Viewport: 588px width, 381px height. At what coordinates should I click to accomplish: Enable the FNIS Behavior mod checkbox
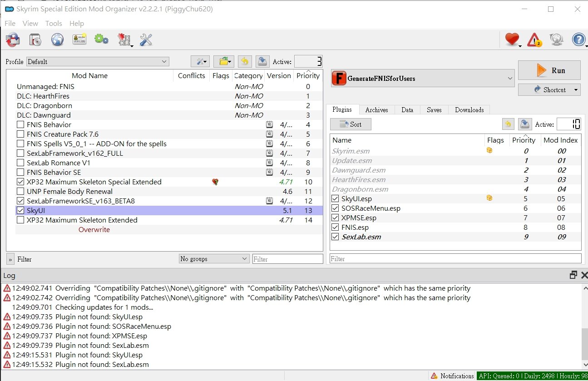pyautogui.click(x=20, y=124)
